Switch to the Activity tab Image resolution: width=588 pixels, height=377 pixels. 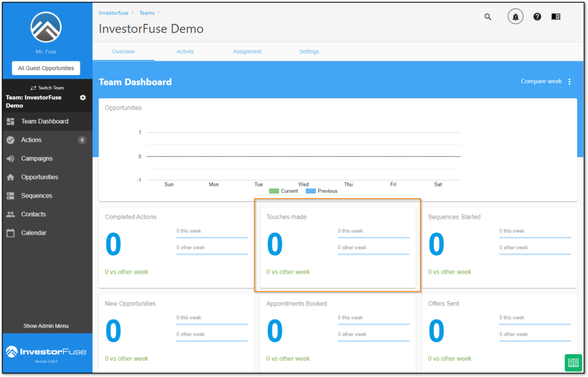(185, 52)
